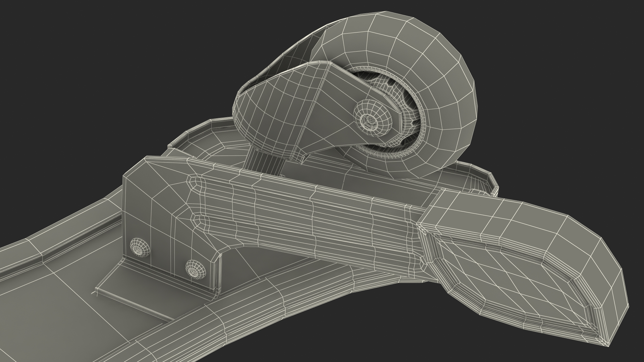Click the empty dark background area
Screen dimensions: 644x362
coord(101,67)
